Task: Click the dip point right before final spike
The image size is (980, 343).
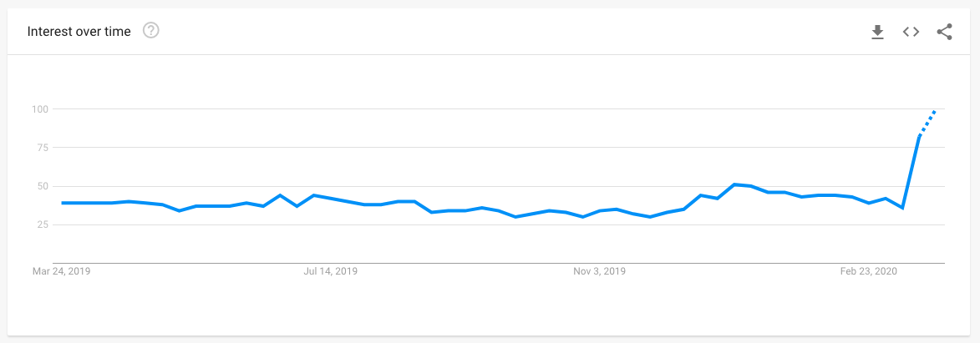Action: [x=902, y=208]
